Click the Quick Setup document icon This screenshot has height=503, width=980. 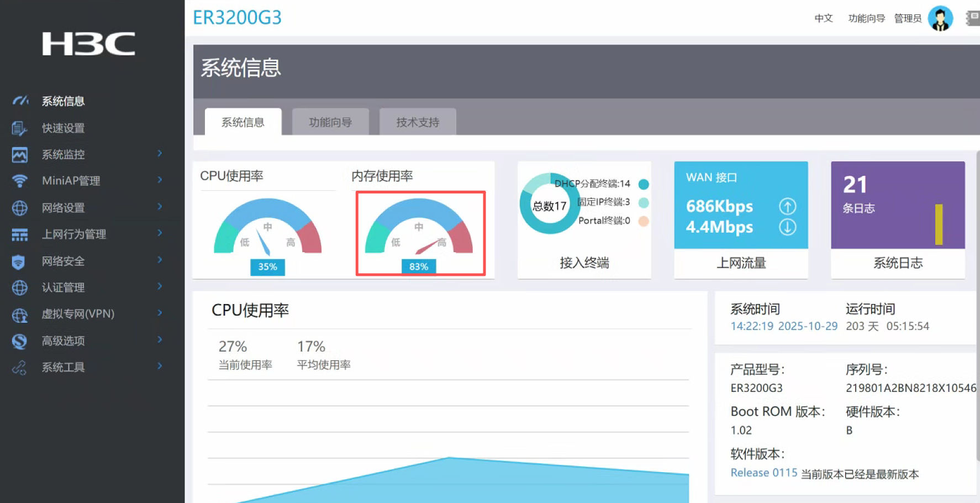[x=19, y=128]
